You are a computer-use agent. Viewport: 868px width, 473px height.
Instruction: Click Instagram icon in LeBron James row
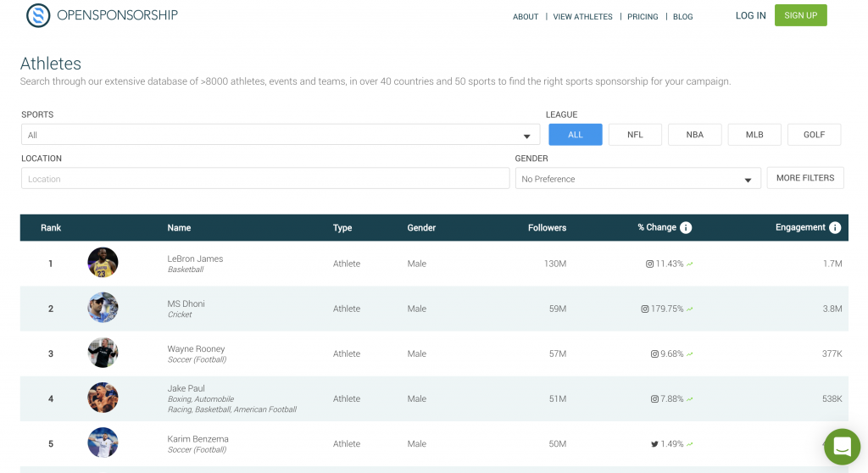[x=649, y=264]
